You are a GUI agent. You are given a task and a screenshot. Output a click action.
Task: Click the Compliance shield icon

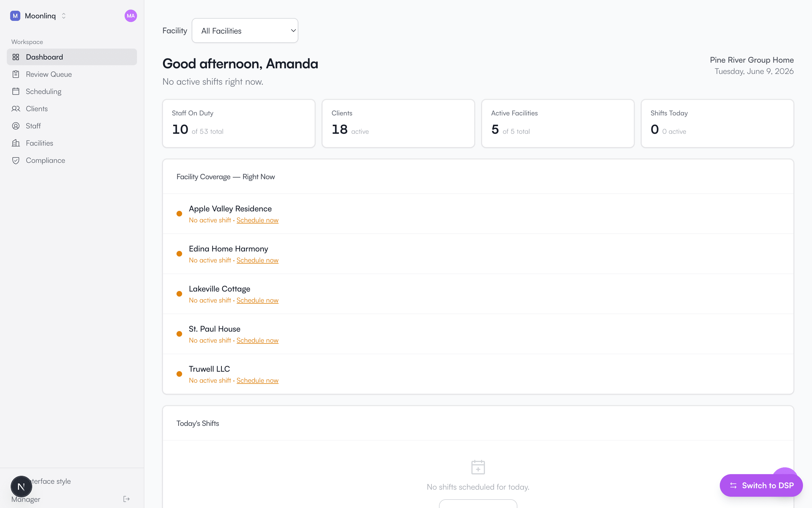16,160
